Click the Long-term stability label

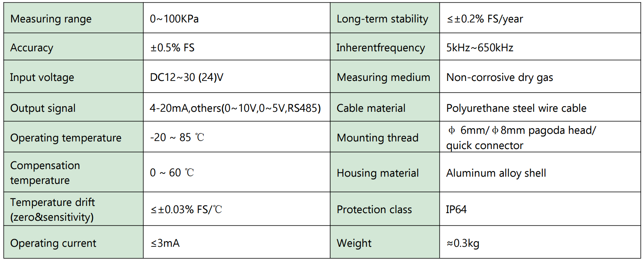pos(382,19)
